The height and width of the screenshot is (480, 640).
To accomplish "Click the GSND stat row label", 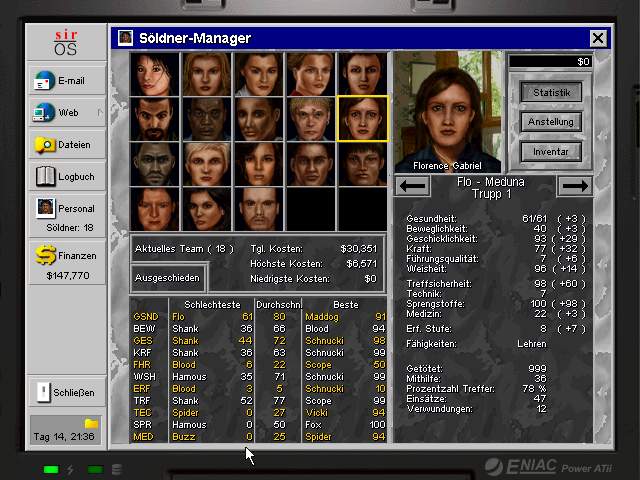I will [146, 317].
